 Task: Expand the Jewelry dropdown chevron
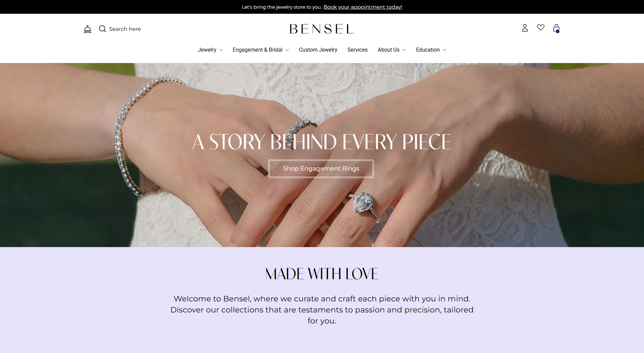[x=221, y=50]
